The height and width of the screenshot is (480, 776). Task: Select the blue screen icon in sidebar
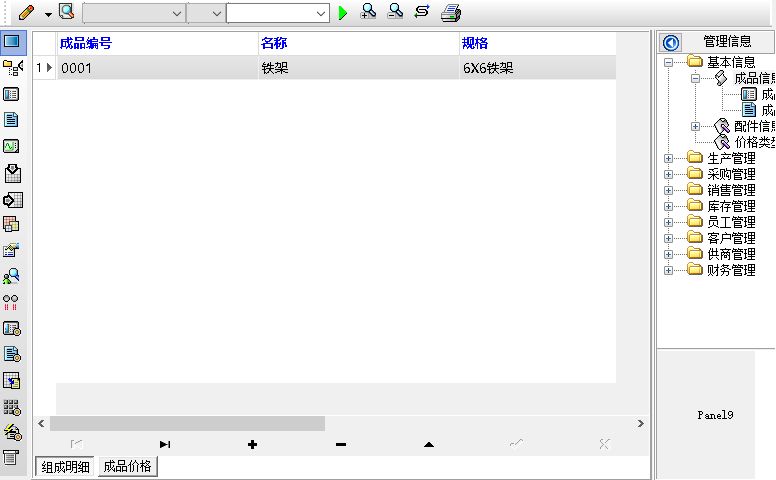tap(12, 41)
